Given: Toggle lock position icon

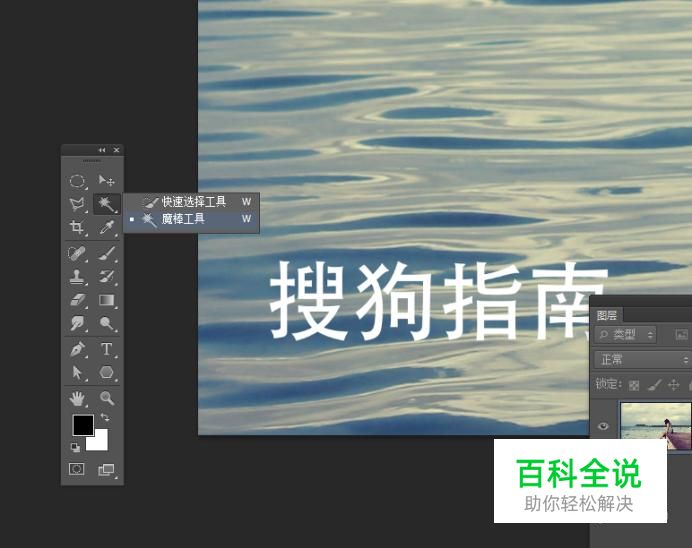Looking at the screenshot, I should pyautogui.click(x=673, y=385).
